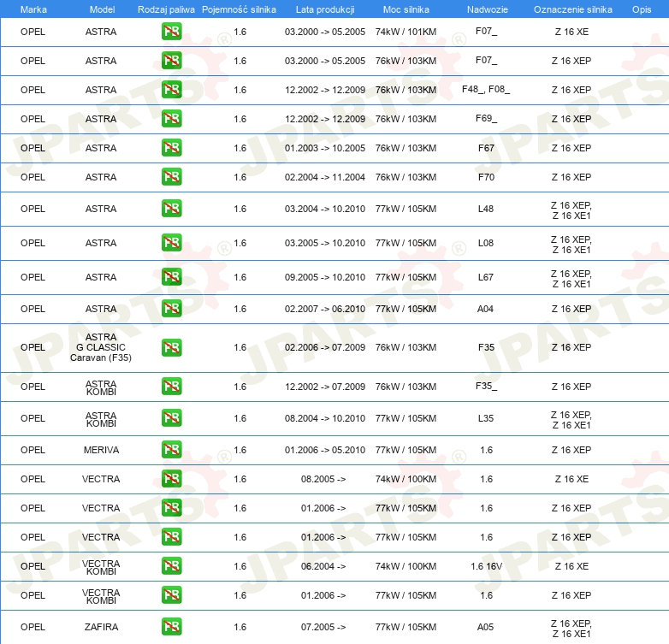Click the Rodzaj paliwa column header
The height and width of the screenshot is (644, 669).
pyautogui.click(x=166, y=9)
